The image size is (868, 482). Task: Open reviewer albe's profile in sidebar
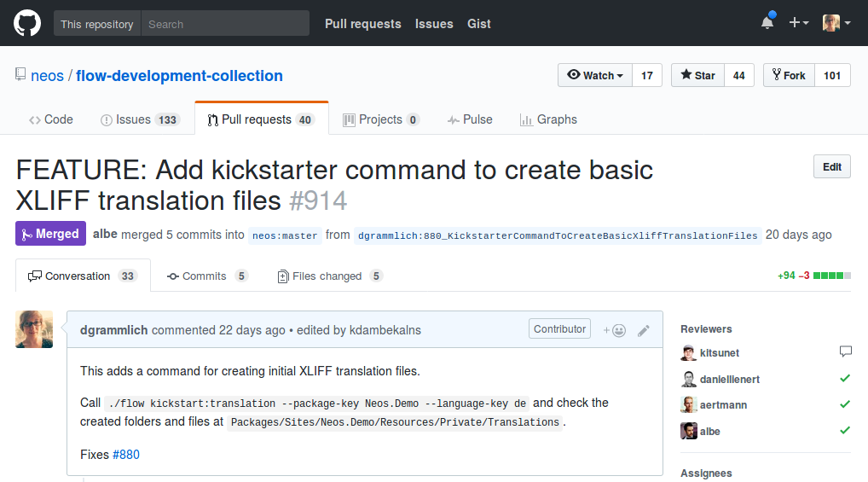click(709, 432)
